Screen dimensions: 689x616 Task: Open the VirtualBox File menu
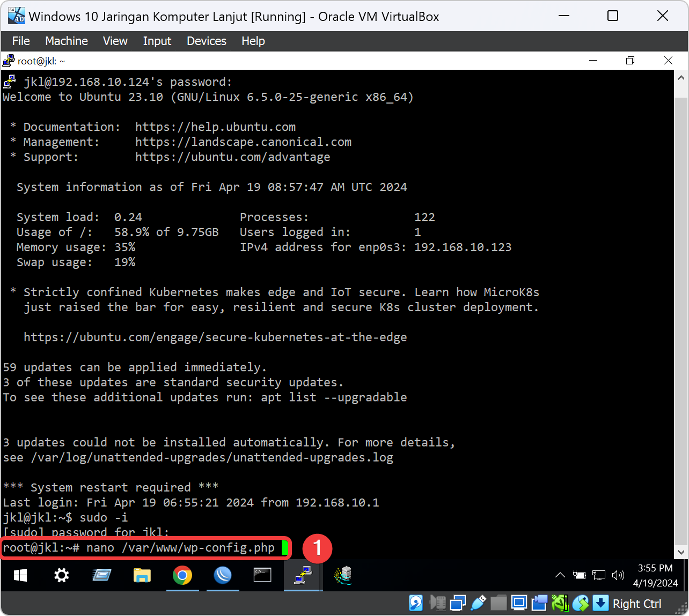point(21,41)
